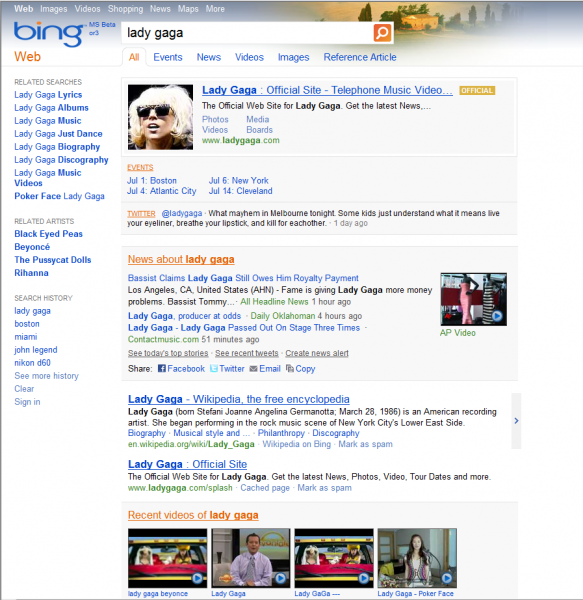Screen dimensions: 583x600
Task: Open Rihanna related artist link
Action: coord(31,273)
